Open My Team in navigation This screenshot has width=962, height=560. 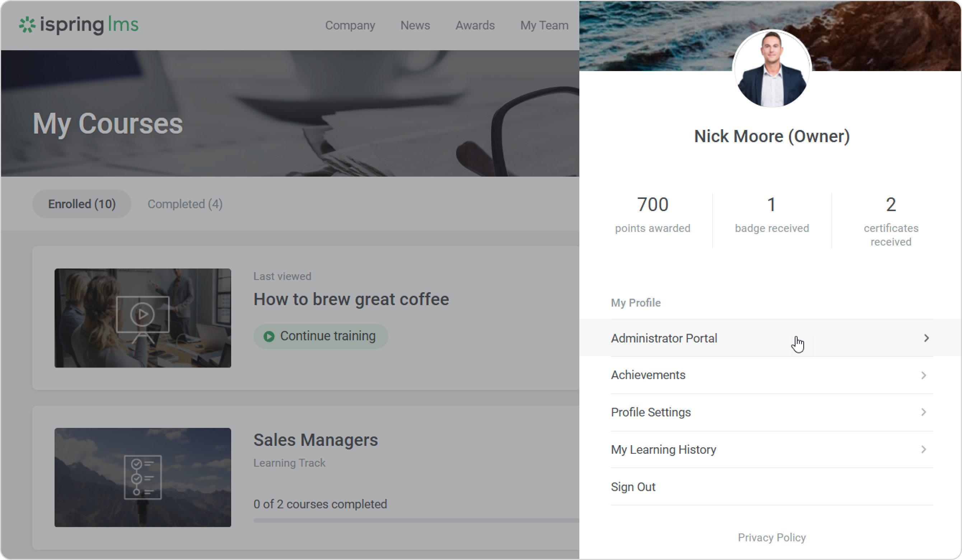click(x=544, y=25)
